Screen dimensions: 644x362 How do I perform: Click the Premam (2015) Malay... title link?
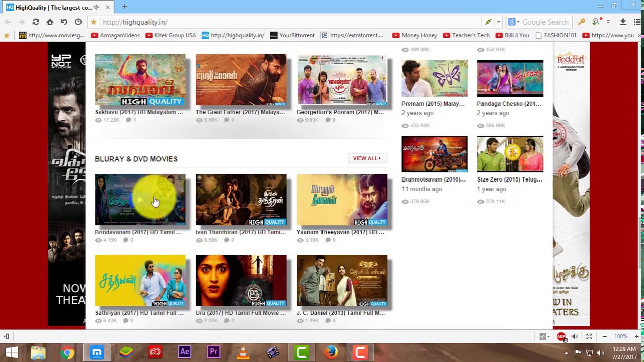(433, 104)
